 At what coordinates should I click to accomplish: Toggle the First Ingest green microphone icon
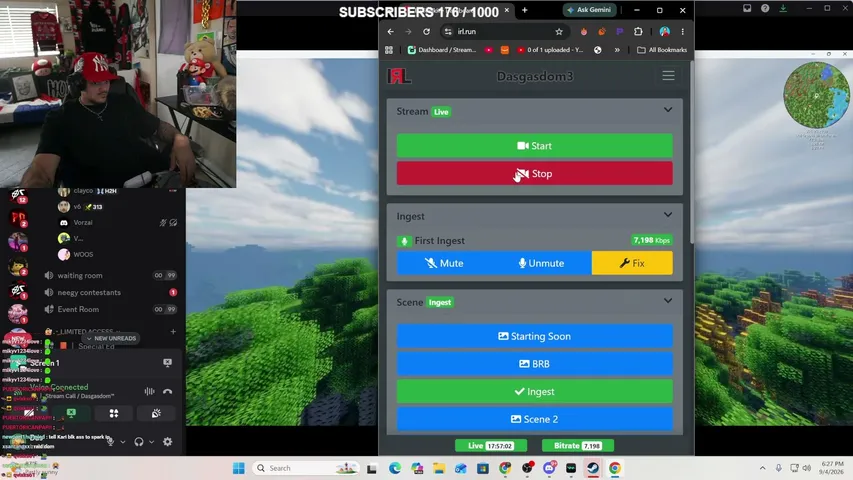click(404, 241)
